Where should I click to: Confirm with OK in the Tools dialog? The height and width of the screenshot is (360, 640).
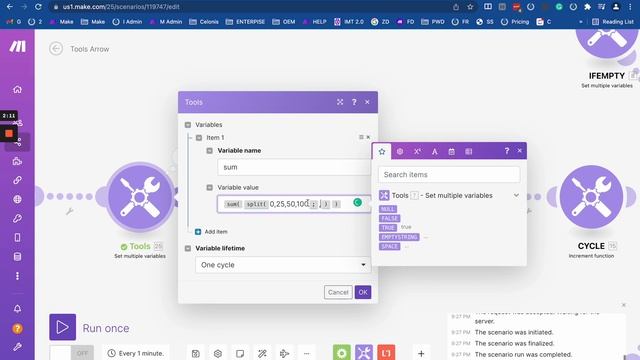click(363, 292)
